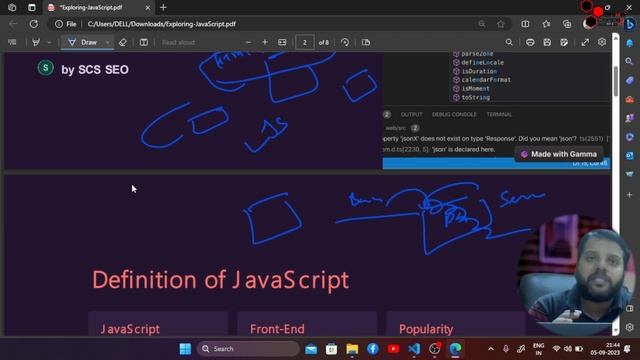
Task: View the File site information icon
Action: [66, 24]
